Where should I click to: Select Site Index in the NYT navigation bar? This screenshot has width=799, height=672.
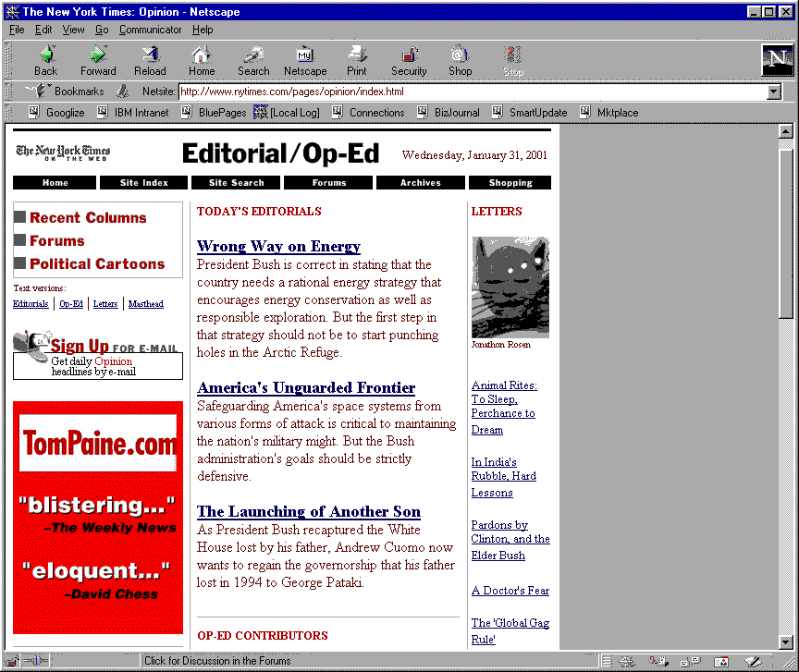tap(143, 182)
